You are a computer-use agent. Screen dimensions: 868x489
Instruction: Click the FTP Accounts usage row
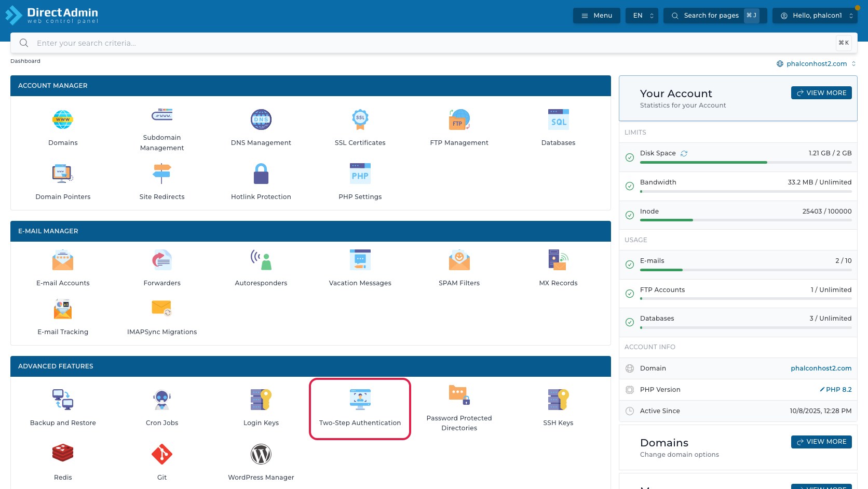click(738, 294)
